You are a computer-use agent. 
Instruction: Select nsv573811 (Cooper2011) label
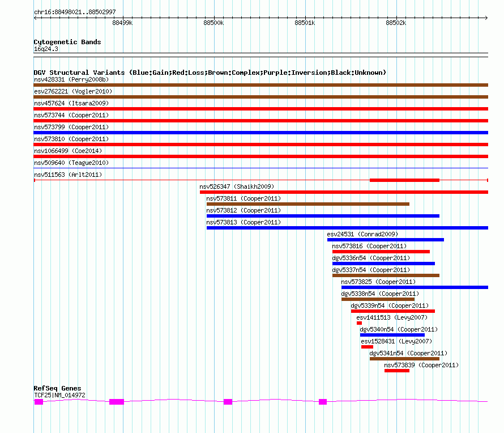(244, 198)
